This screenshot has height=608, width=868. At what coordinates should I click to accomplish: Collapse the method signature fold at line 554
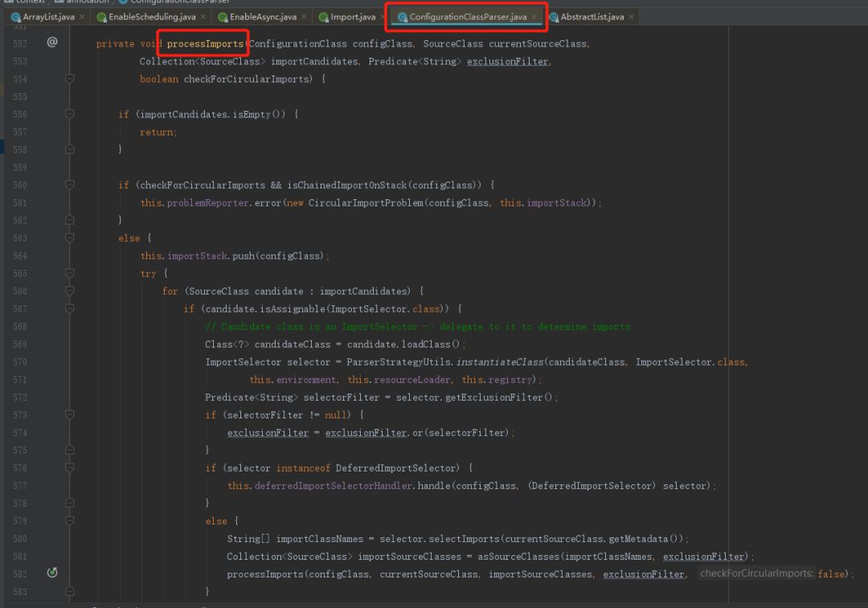point(70,79)
